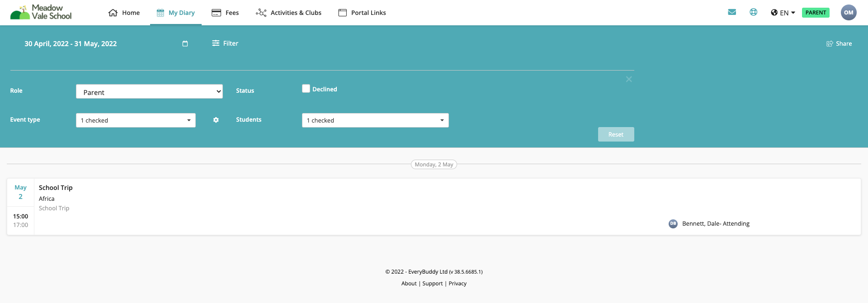Go to Activities & Clubs
This screenshot has width=868, height=303.
tap(288, 13)
